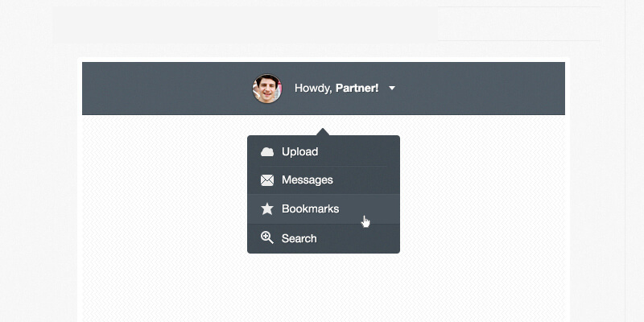The height and width of the screenshot is (322, 644).
Task: Click empty header bar right of dropdown arrow
Action: 483,89
